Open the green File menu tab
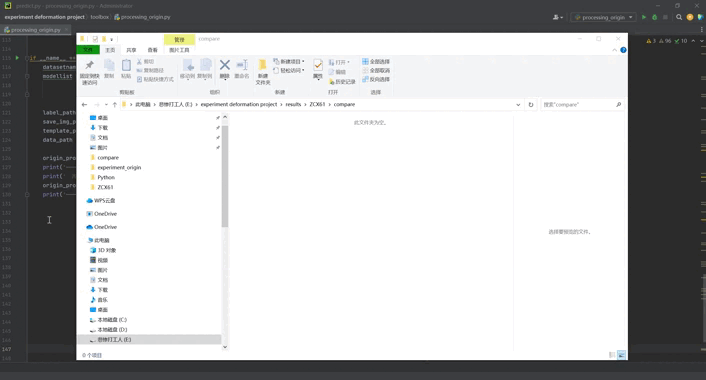 click(x=88, y=50)
